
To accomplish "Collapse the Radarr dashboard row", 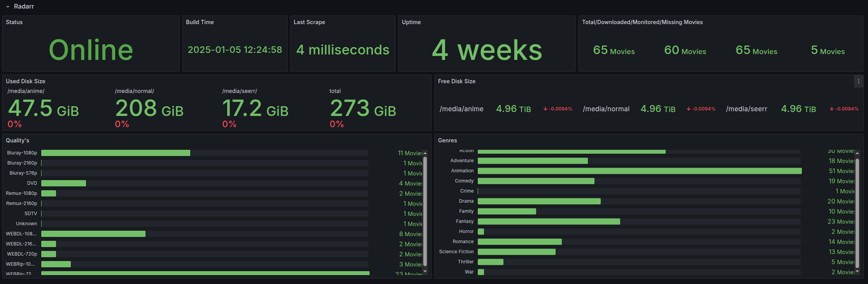I will click(8, 7).
